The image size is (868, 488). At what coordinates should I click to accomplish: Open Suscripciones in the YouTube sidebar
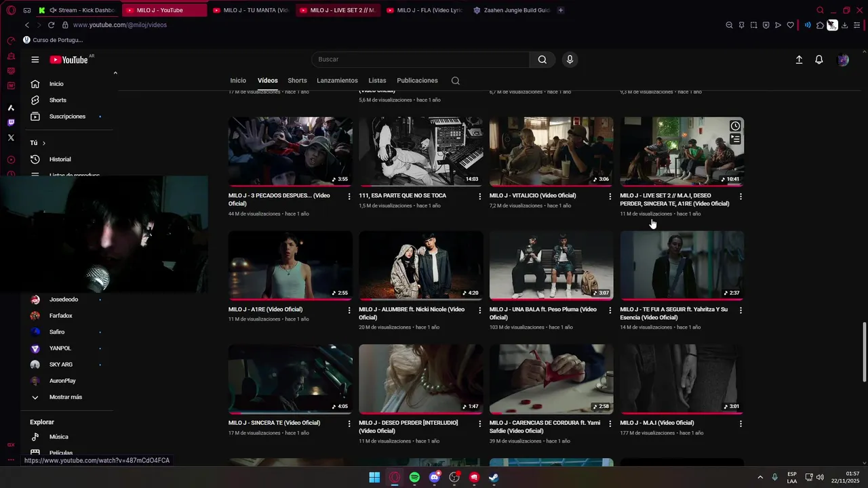(x=67, y=117)
